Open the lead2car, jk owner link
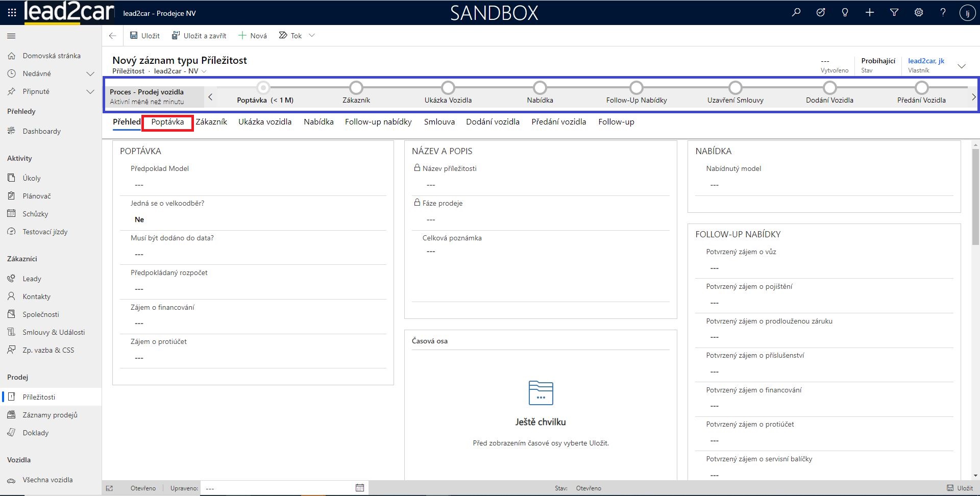The image size is (980, 496). 926,61
